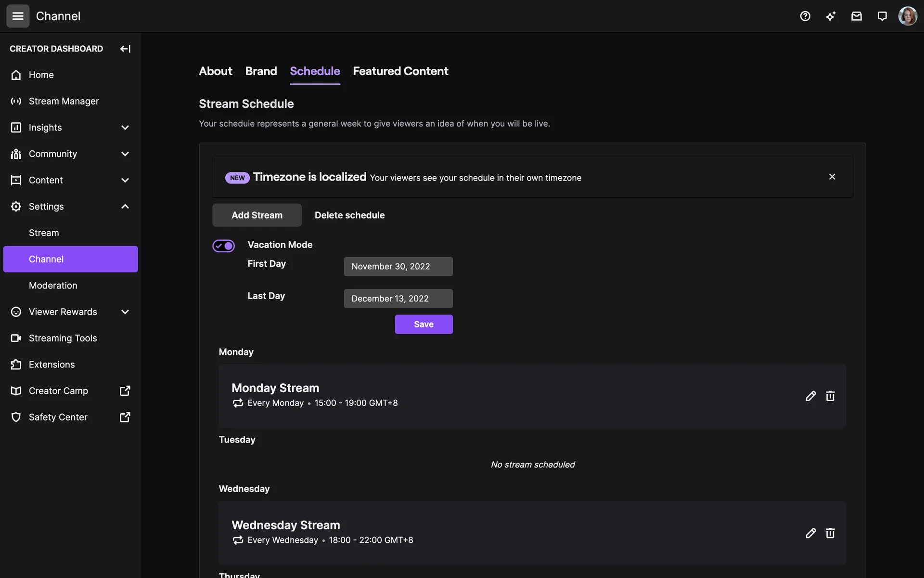Collapse the Settings section
924x578 pixels.
pos(125,206)
